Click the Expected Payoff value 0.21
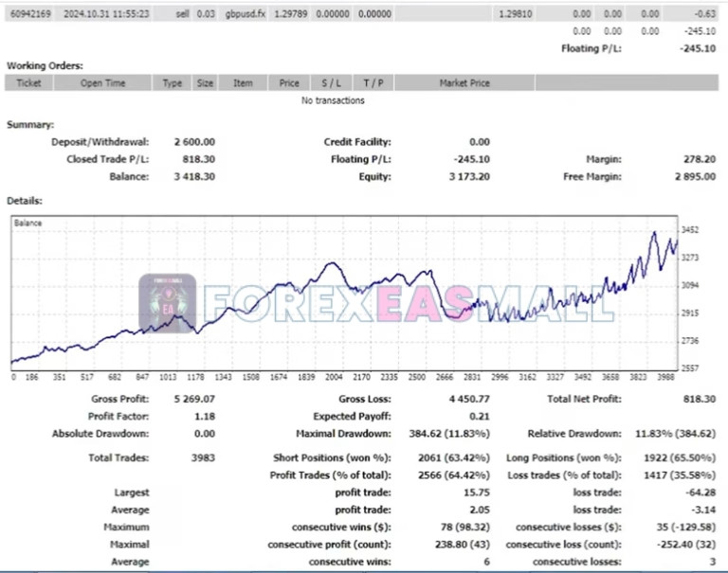This screenshot has width=728, height=573. (479, 417)
